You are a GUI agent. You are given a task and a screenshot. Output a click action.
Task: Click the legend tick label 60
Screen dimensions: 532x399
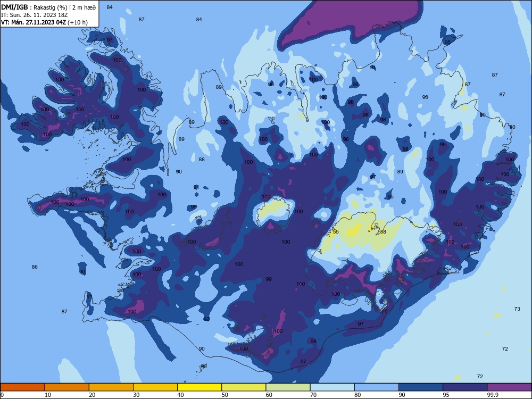coord(269,395)
